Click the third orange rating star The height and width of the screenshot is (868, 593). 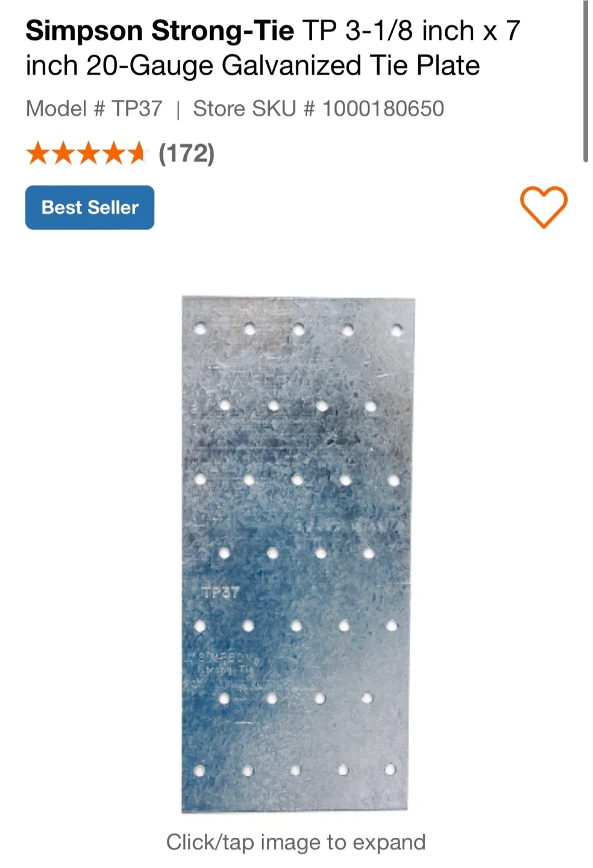[x=87, y=153]
